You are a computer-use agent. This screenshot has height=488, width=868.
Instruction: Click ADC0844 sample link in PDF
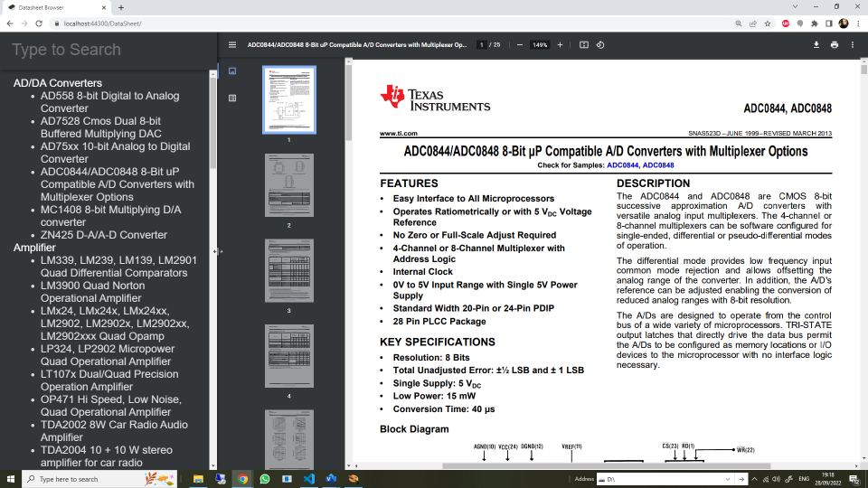(x=622, y=165)
